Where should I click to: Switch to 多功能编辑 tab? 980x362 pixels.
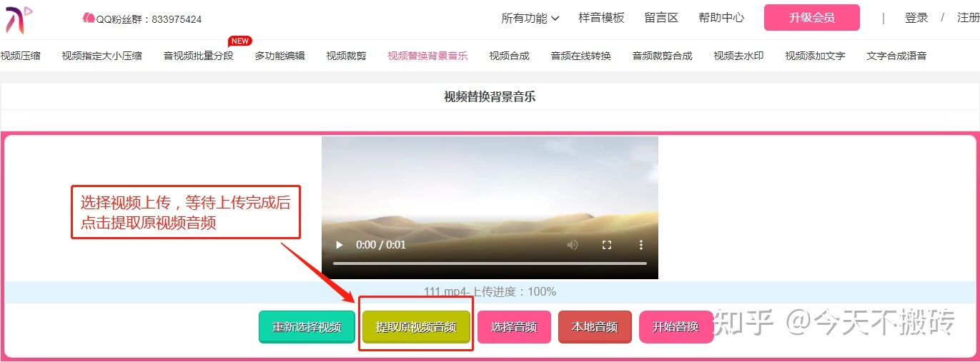pos(279,55)
